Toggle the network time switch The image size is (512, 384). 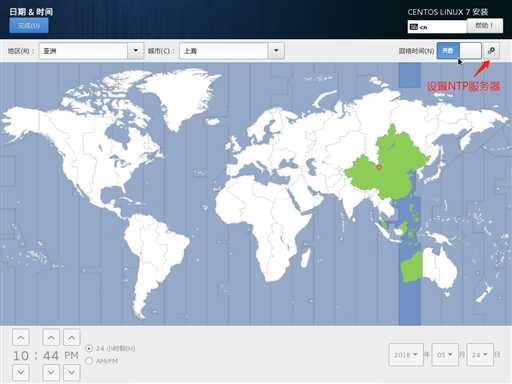pyautogui.click(x=459, y=51)
